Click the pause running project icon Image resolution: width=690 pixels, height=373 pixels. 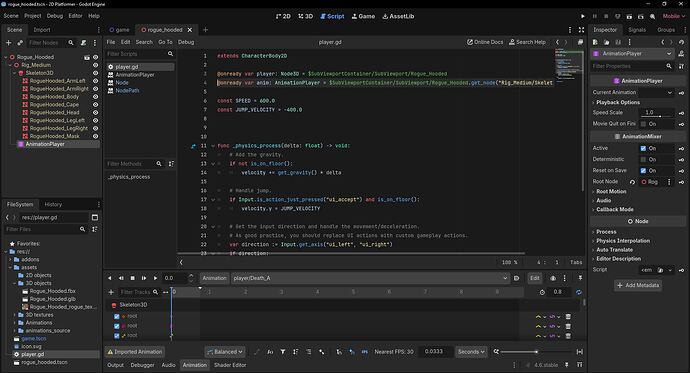[x=595, y=16]
